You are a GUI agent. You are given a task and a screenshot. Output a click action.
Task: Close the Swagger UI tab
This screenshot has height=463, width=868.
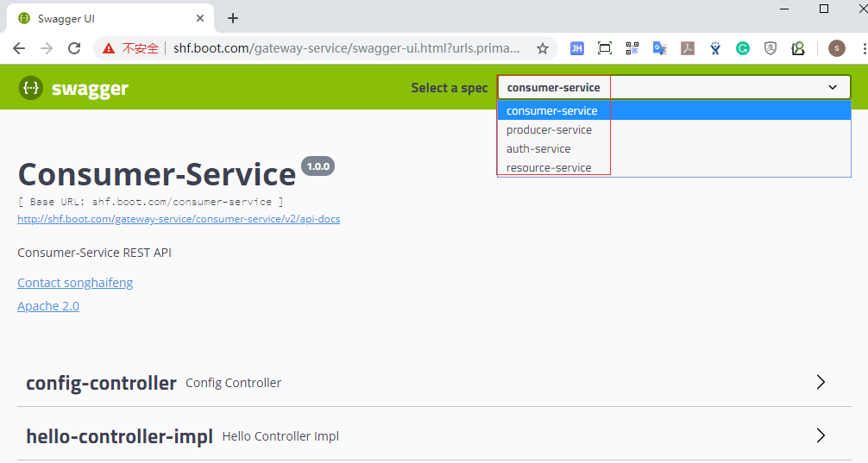[200, 18]
